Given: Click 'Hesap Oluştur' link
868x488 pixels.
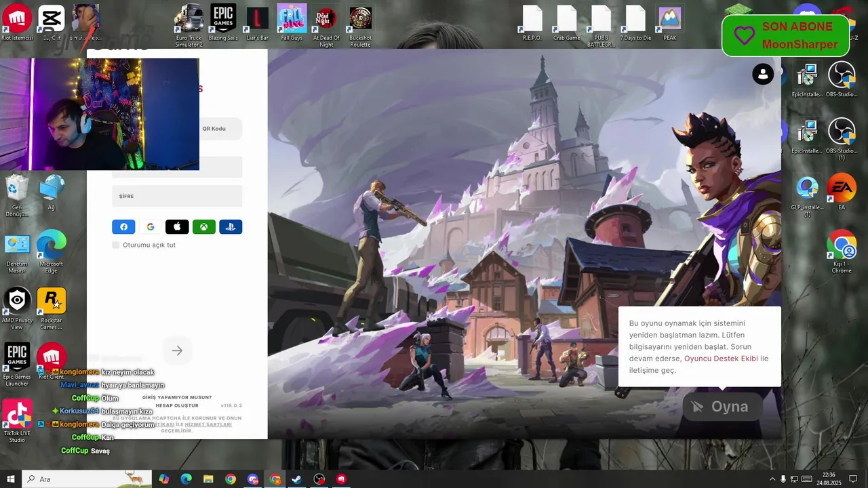Looking at the screenshot, I should 177,405.
